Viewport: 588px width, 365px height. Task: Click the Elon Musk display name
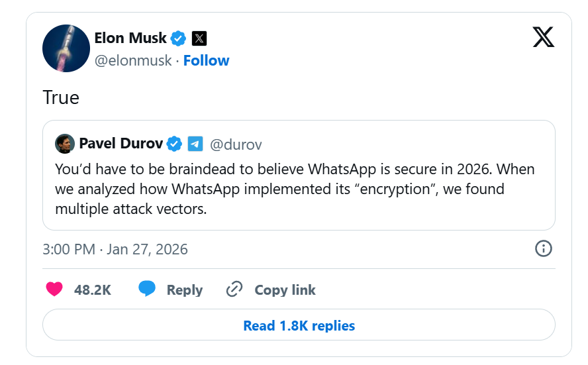(x=130, y=38)
